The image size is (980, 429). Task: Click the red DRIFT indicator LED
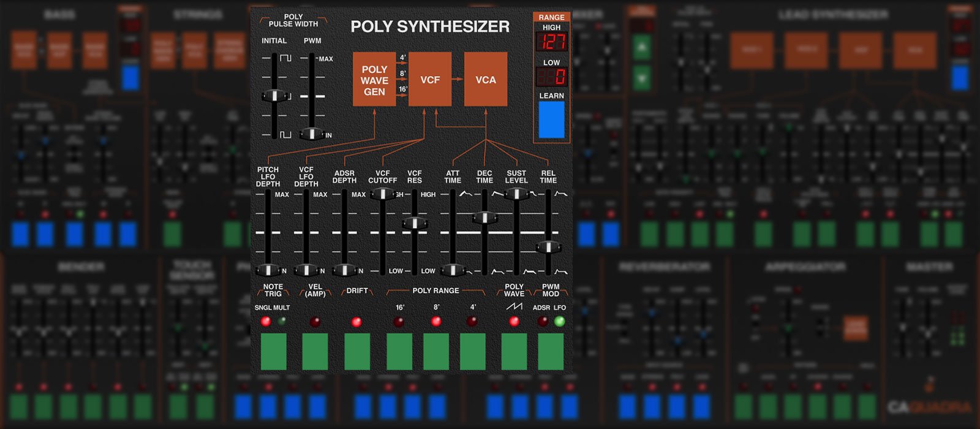356,322
